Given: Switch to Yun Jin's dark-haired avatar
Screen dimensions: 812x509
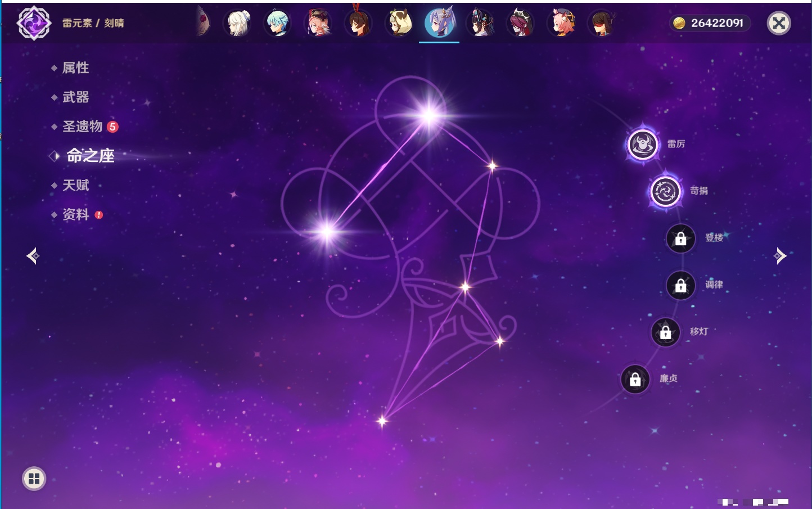Looking at the screenshot, I should point(480,23).
